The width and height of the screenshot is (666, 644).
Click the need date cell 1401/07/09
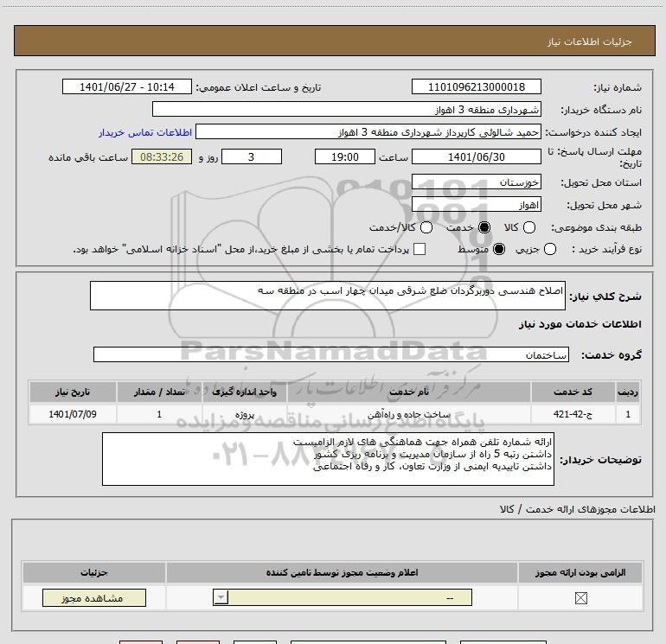[73, 414]
